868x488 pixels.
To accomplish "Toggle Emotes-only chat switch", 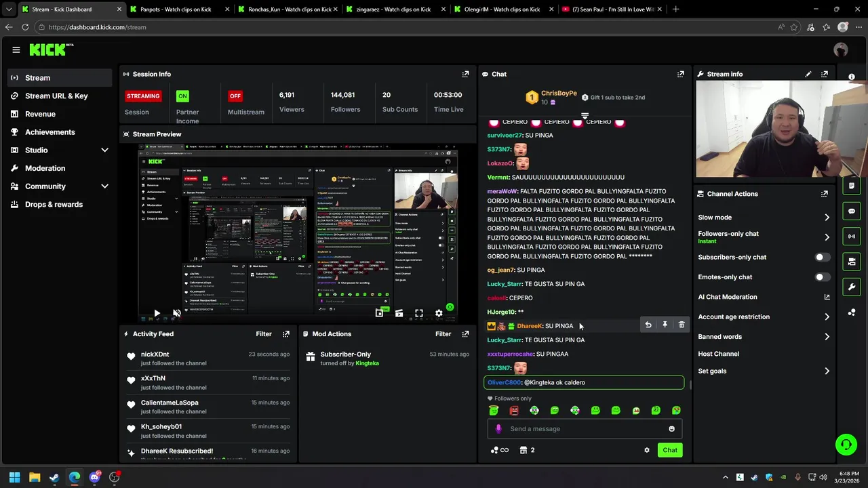I will click(x=822, y=277).
